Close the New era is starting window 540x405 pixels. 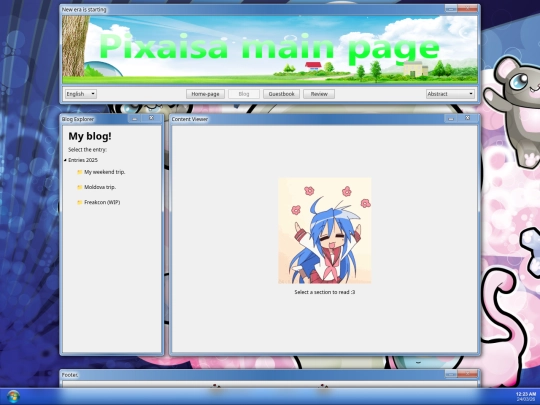coord(468,9)
